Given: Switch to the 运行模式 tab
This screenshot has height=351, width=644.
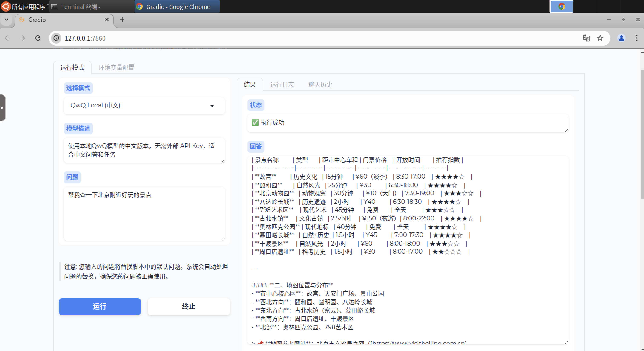Looking at the screenshot, I should [x=72, y=68].
